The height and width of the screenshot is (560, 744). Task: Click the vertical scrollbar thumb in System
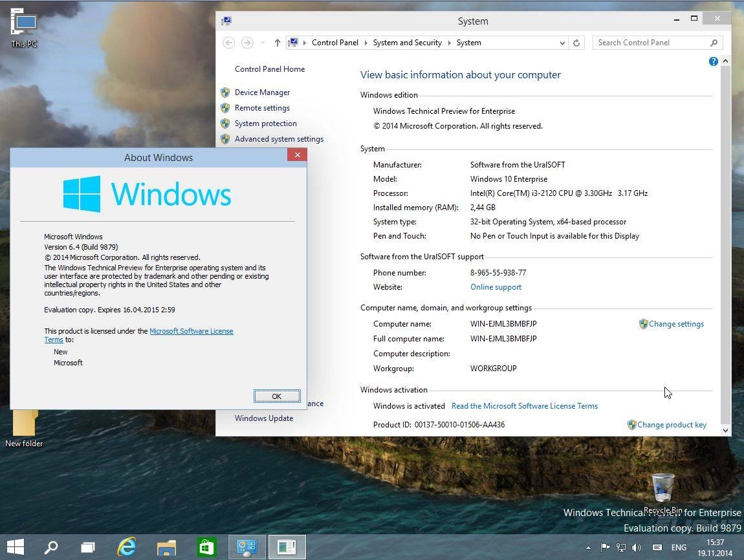point(725,244)
